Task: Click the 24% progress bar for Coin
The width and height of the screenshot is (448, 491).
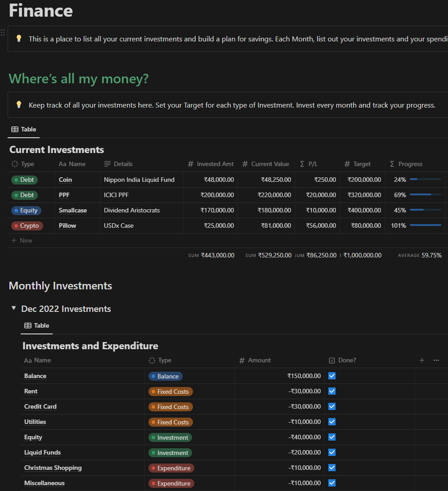Action: coord(425,179)
